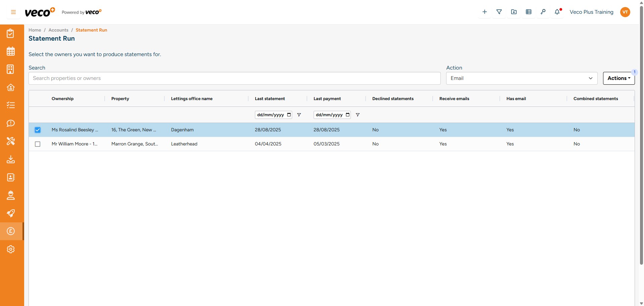The width and height of the screenshot is (644, 306).
Task: Expand the Action dropdown showing Email
Action: click(x=522, y=78)
